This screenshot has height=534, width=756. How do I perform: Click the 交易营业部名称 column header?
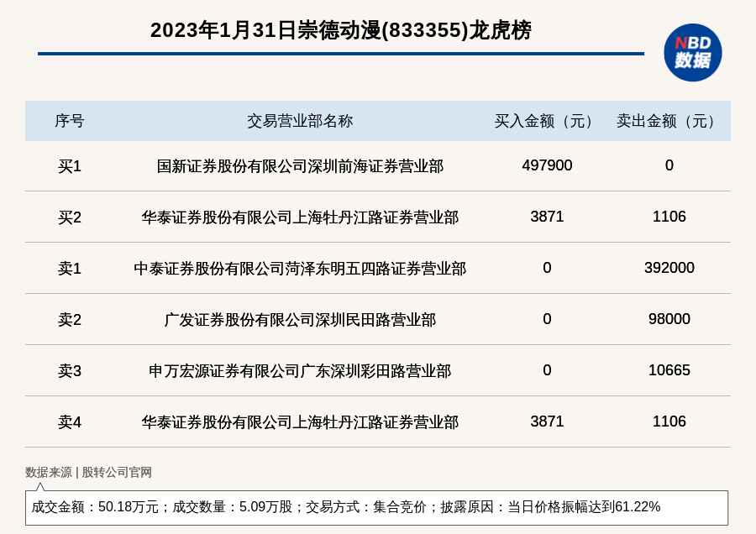pyautogui.click(x=300, y=121)
